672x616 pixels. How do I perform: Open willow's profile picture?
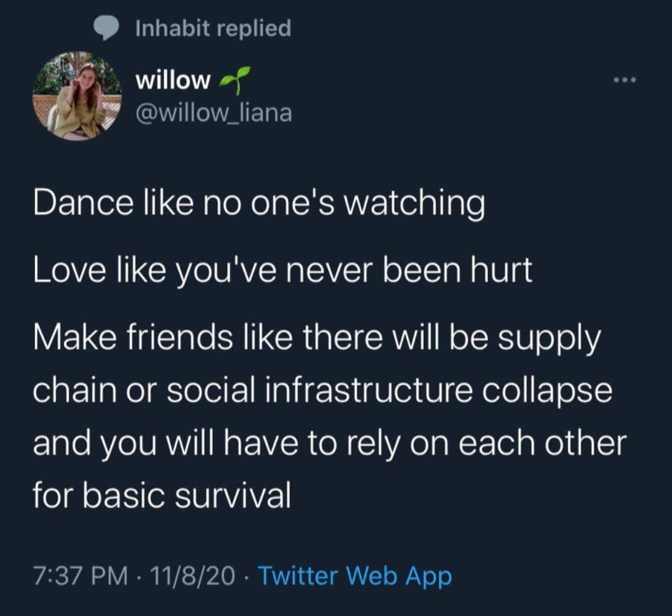tap(77, 96)
